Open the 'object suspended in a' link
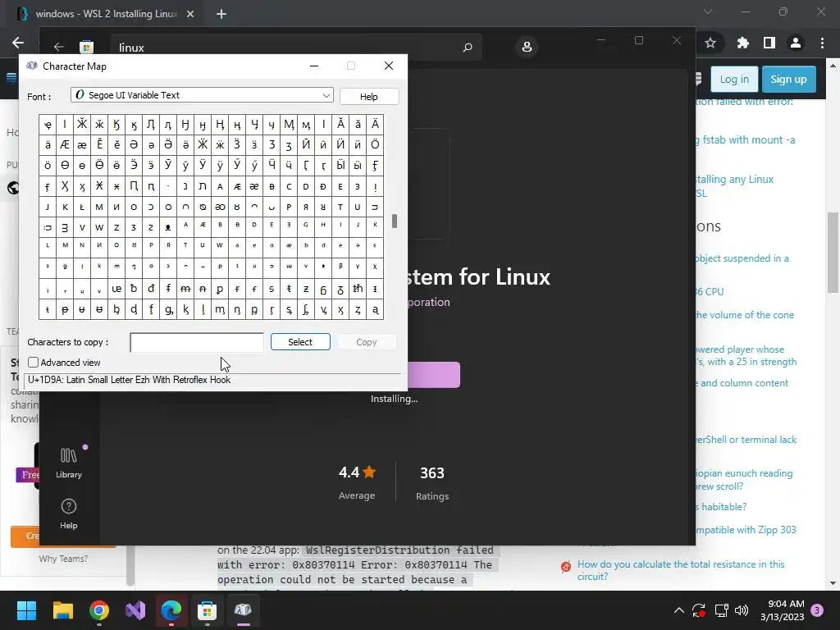The image size is (840, 630). [x=742, y=258]
